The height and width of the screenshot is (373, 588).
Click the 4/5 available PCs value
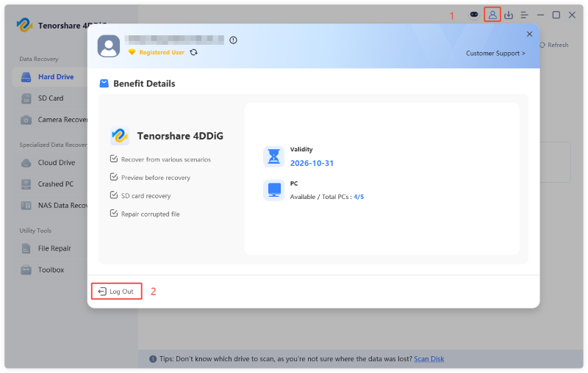pyautogui.click(x=359, y=197)
